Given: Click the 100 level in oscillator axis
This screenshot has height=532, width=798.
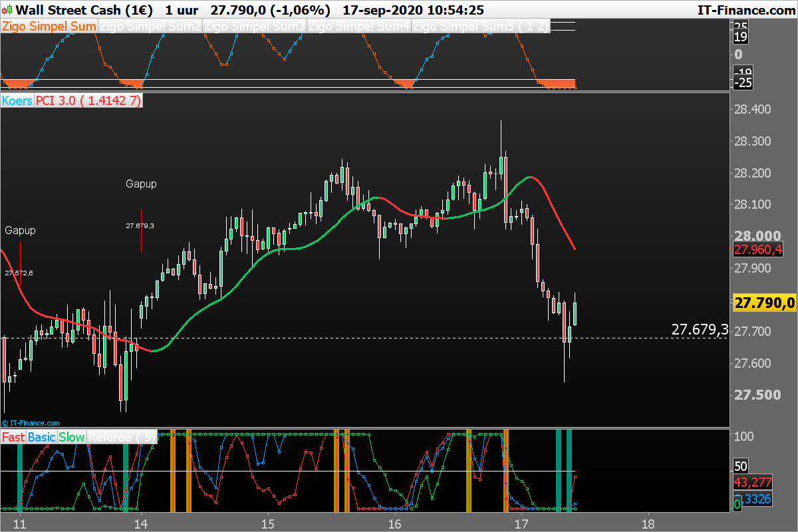Looking at the screenshot, I should [745, 436].
